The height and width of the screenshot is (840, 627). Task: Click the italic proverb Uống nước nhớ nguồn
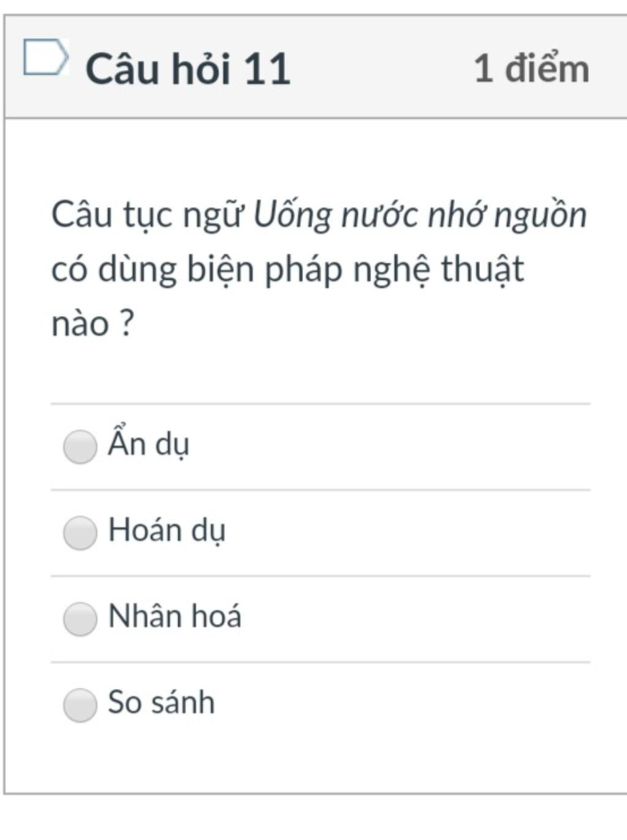[x=420, y=216]
